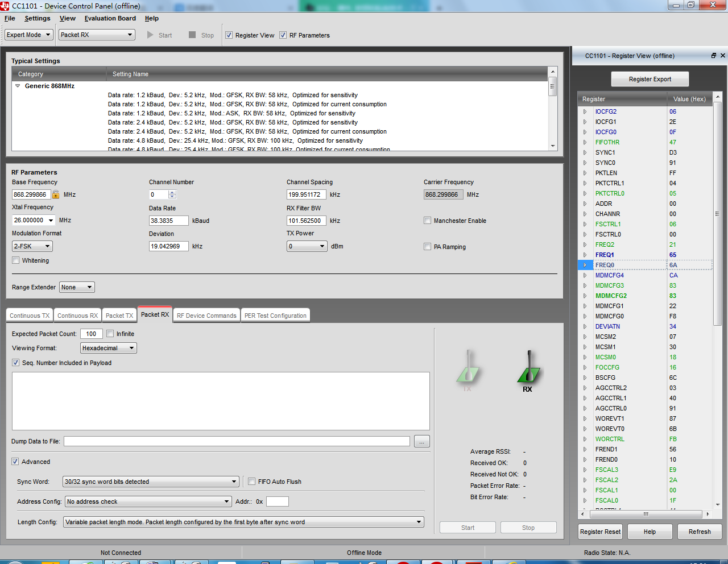Click the Start button below the RX statistics
The width and height of the screenshot is (728, 564).
click(x=468, y=528)
